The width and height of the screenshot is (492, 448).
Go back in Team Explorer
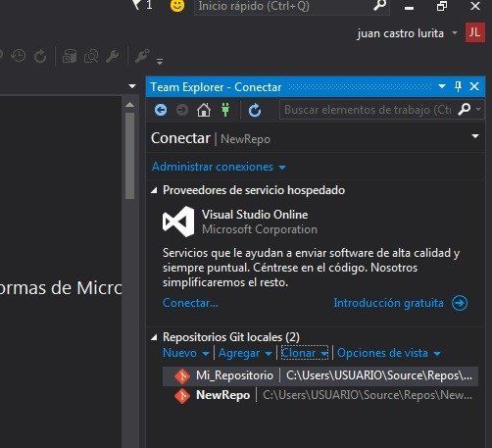pos(161,110)
